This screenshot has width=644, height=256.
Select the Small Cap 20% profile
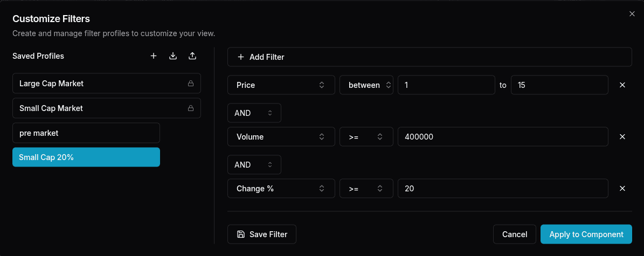(86, 157)
